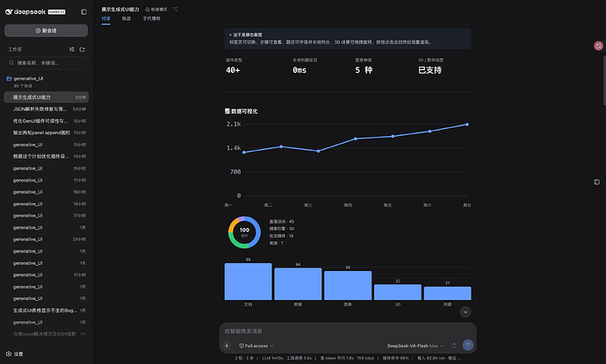Focus the workspace search field
Image resolution: width=606 pixels, height=364 pixels.
46,62
